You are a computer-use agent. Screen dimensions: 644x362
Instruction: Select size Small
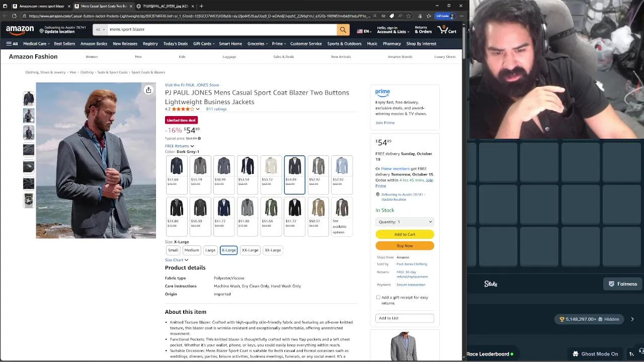tap(173, 250)
